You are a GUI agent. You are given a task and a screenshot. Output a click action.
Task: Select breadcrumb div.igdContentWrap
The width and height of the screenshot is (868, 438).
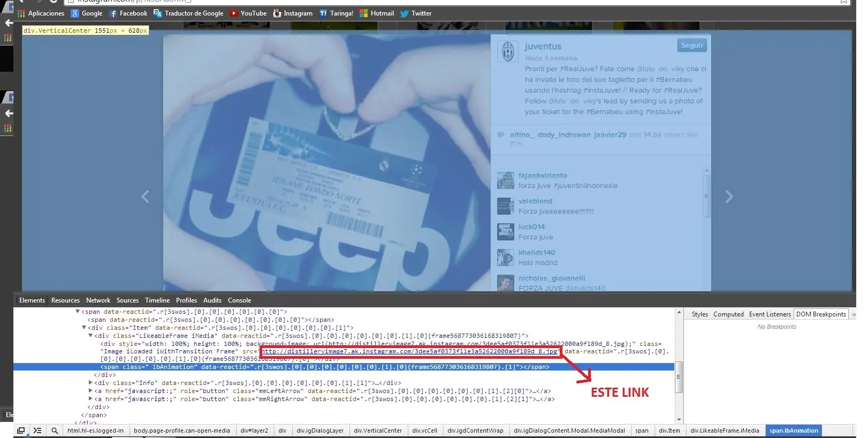[x=475, y=431]
